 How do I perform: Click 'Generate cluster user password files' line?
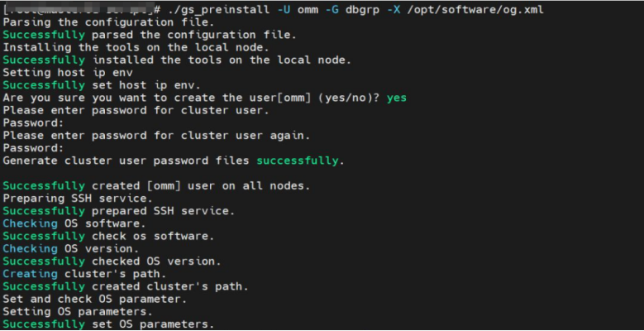(x=174, y=161)
